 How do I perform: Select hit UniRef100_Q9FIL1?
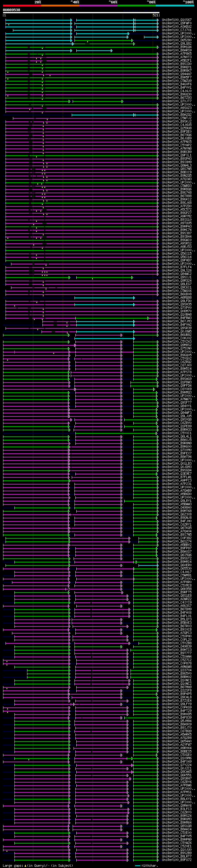(177, 155)
